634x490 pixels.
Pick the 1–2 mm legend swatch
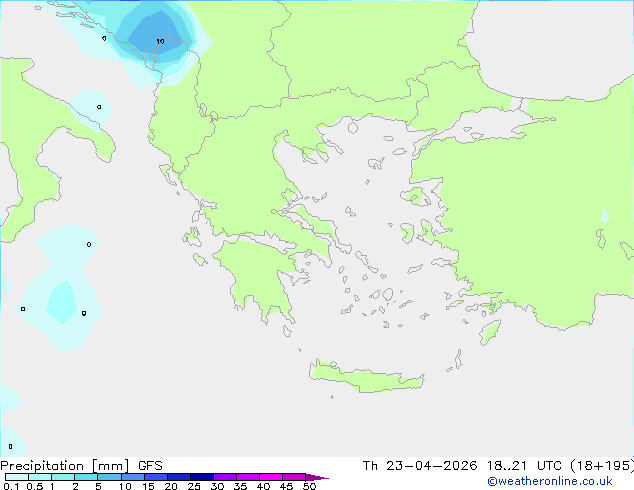(x=63, y=477)
